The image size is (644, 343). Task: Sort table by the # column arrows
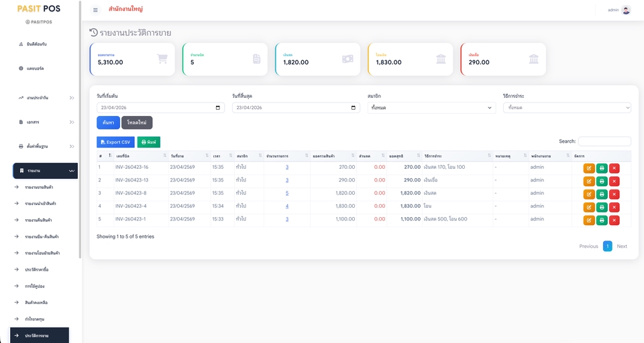(110, 155)
